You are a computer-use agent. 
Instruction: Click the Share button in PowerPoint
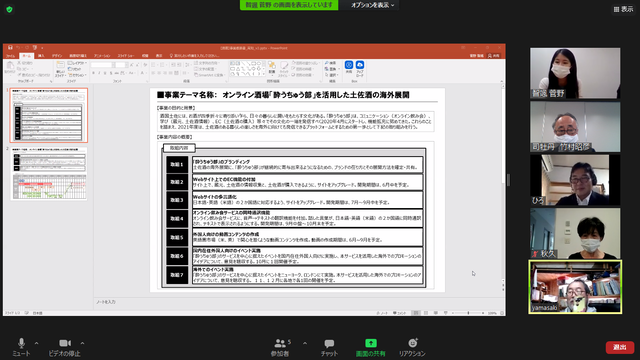[493, 56]
